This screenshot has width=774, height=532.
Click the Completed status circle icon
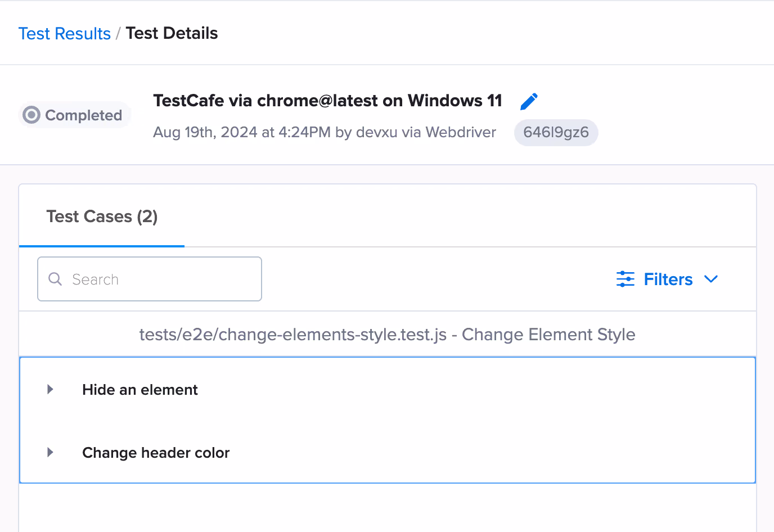click(x=31, y=115)
